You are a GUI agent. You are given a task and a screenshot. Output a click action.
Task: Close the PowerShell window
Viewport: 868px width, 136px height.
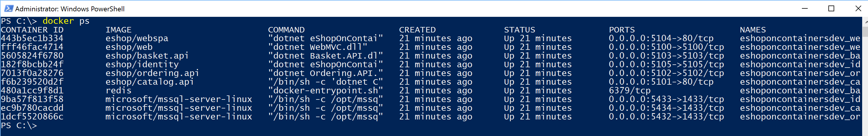(x=858, y=9)
